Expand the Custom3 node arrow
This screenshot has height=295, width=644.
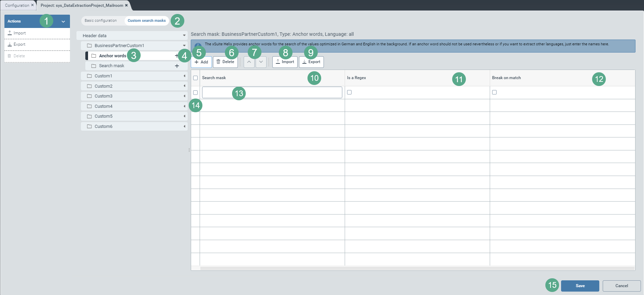point(185,96)
